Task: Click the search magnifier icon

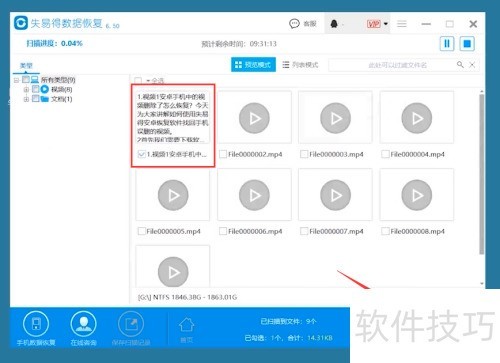Action: (460, 64)
